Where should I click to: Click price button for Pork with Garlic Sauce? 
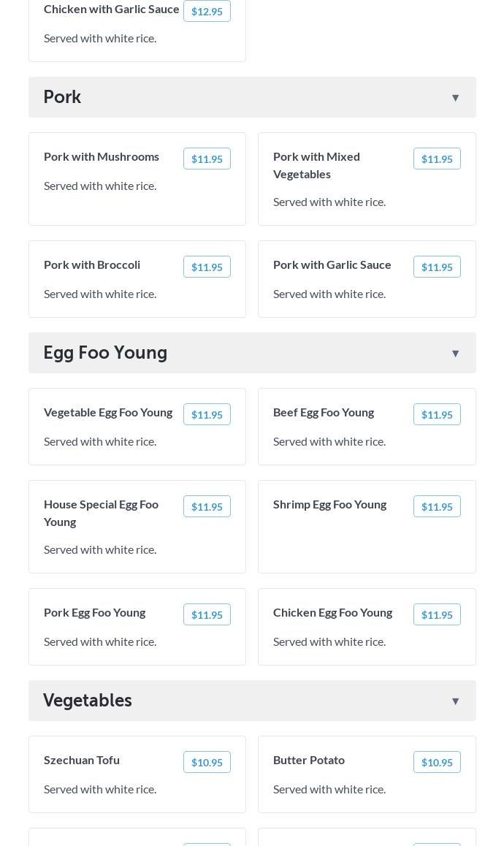point(437,267)
